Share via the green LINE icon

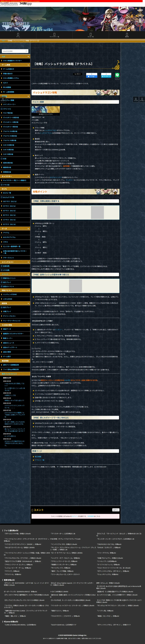(117, 75)
